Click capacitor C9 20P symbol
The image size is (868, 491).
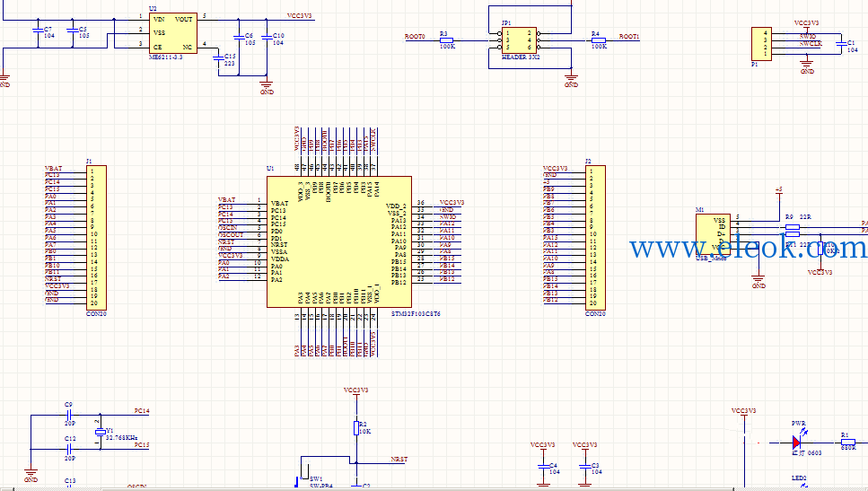pos(69,414)
